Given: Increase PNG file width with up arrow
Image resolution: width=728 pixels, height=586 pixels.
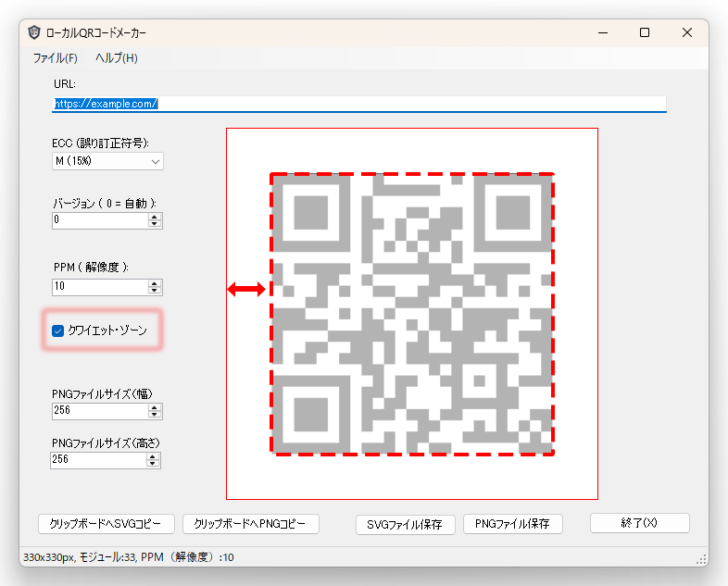Looking at the screenshot, I should click(x=155, y=406).
